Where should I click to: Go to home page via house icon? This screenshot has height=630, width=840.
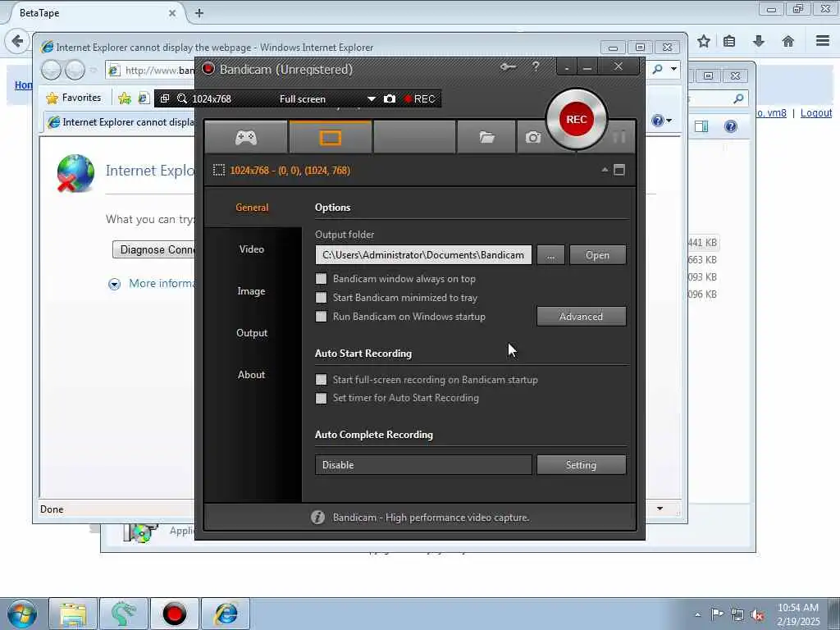click(788, 41)
